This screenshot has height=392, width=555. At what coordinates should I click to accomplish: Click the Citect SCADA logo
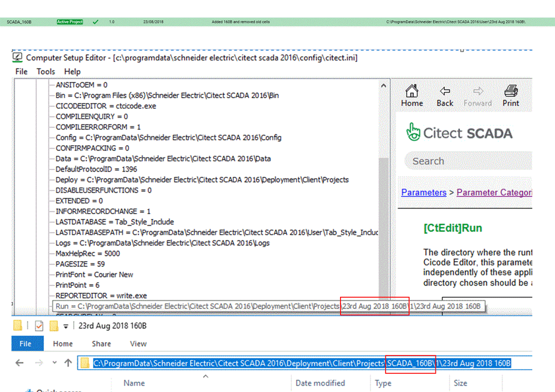(x=459, y=133)
